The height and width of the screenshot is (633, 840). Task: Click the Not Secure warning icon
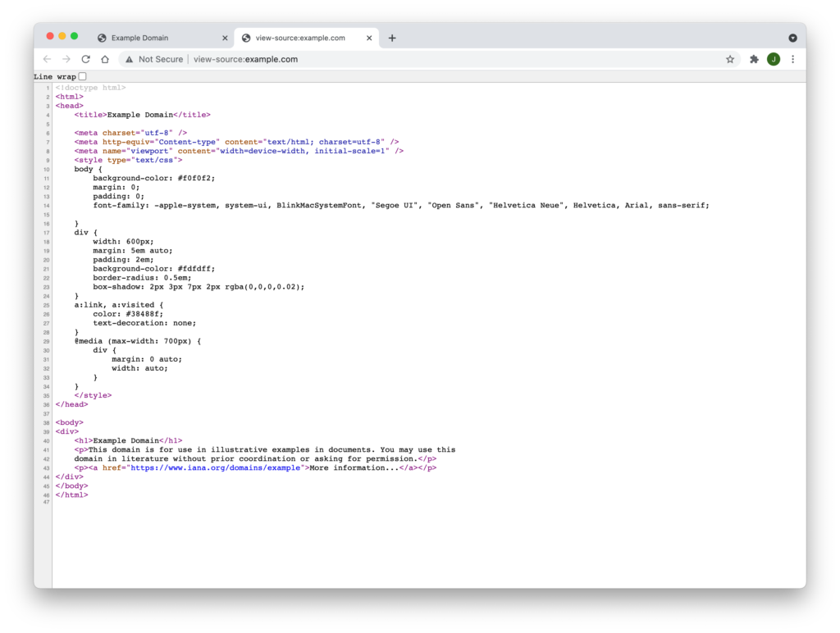pos(129,59)
